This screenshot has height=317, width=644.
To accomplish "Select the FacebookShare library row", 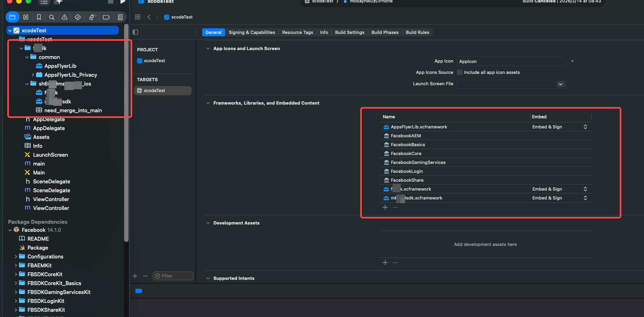I will coord(486,180).
